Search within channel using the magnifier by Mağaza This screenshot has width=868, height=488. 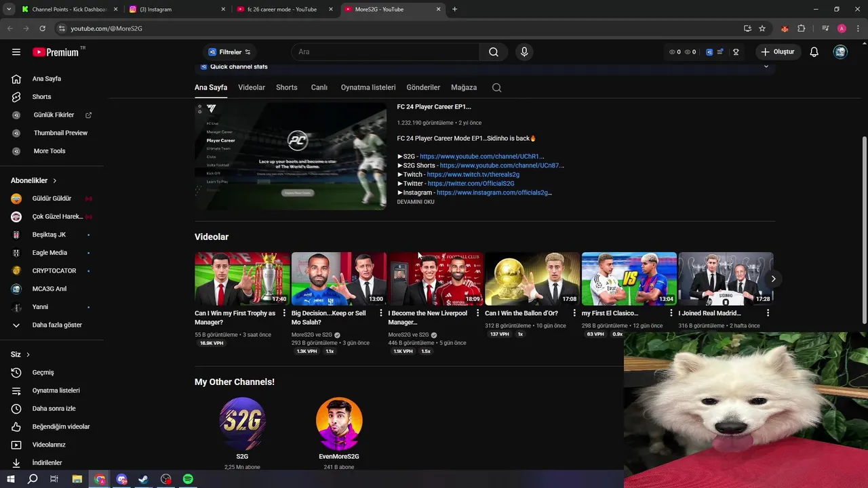click(x=497, y=87)
